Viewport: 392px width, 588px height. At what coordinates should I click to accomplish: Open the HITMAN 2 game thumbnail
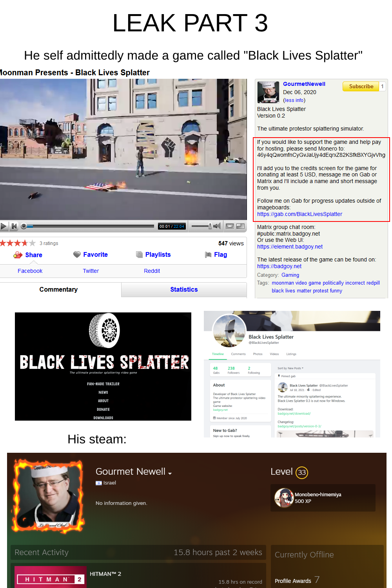coord(51,577)
